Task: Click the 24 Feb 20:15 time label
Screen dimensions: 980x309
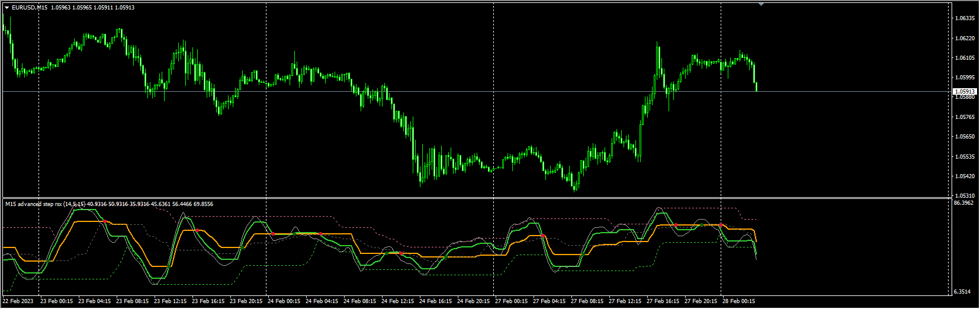Action: pyautogui.click(x=474, y=301)
